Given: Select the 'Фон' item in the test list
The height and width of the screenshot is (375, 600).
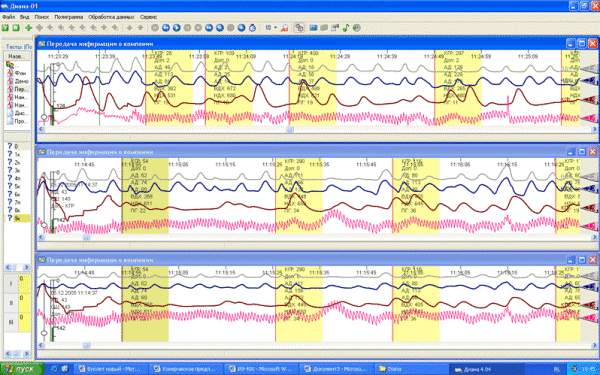Looking at the screenshot, I should tap(20, 73).
